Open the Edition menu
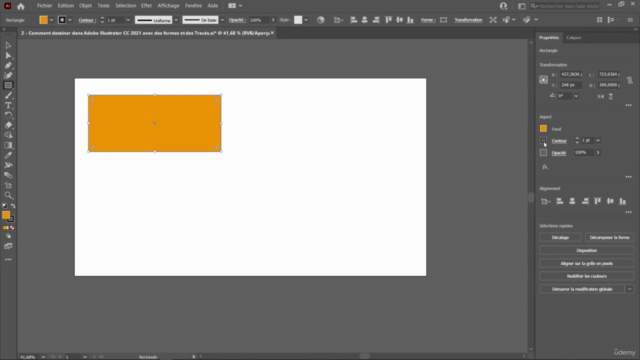Image resolution: width=640 pixels, height=360 pixels. pyautogui.click(x=66, y=6)
